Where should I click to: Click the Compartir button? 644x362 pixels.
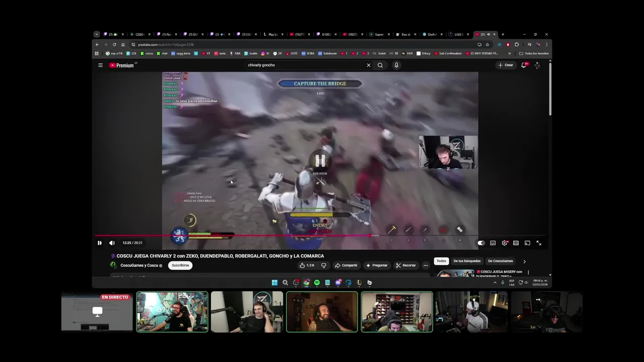tap(346, 265)
